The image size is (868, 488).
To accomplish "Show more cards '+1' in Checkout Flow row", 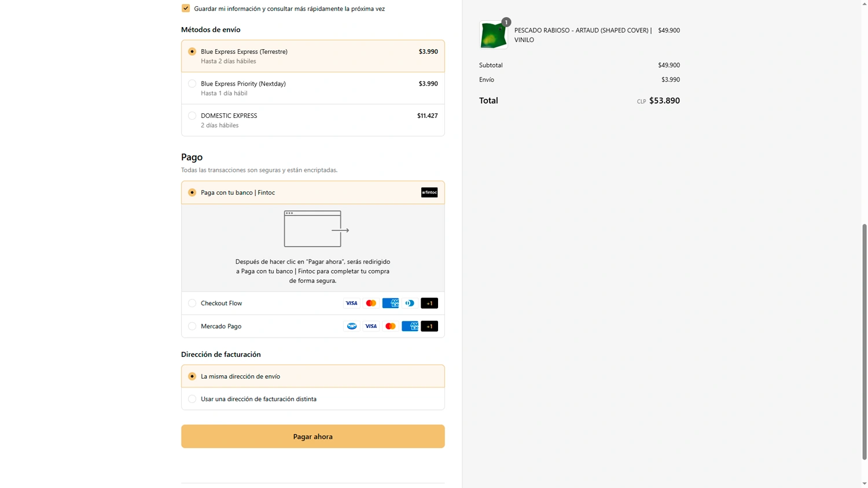I will pyautogui.click(x=429, y=303).
